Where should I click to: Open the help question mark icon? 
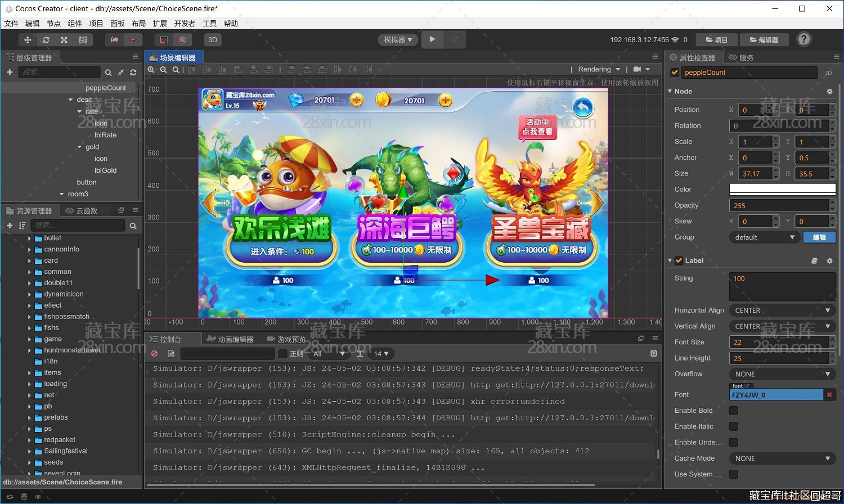click(804, 39)
